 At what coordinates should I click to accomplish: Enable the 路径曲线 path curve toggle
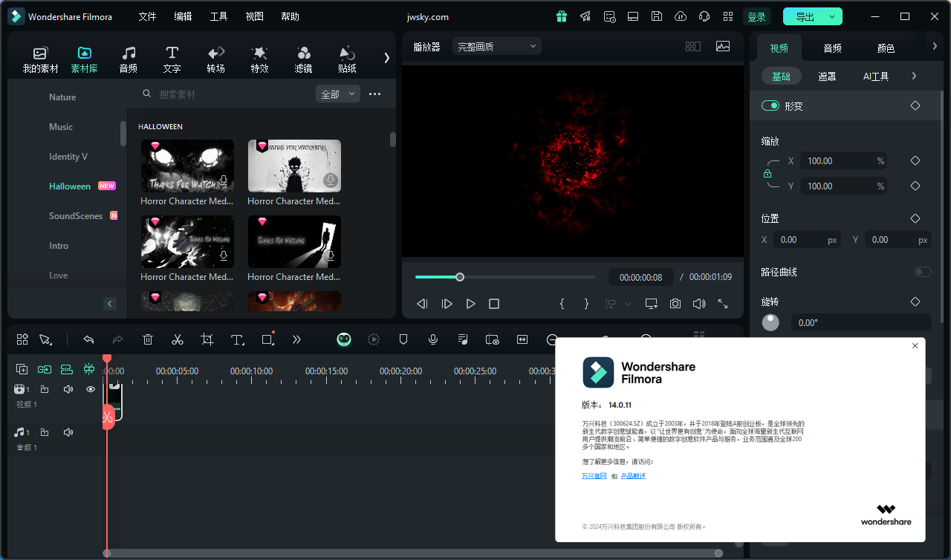point(922,272)
